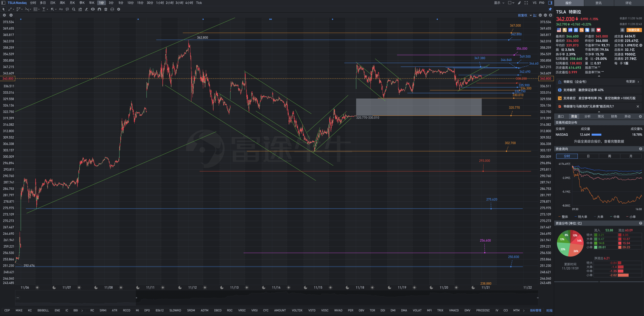Open the 升级全美综合报价 upgrade link
Screen dimensions: 644x316
coord(599,142)
